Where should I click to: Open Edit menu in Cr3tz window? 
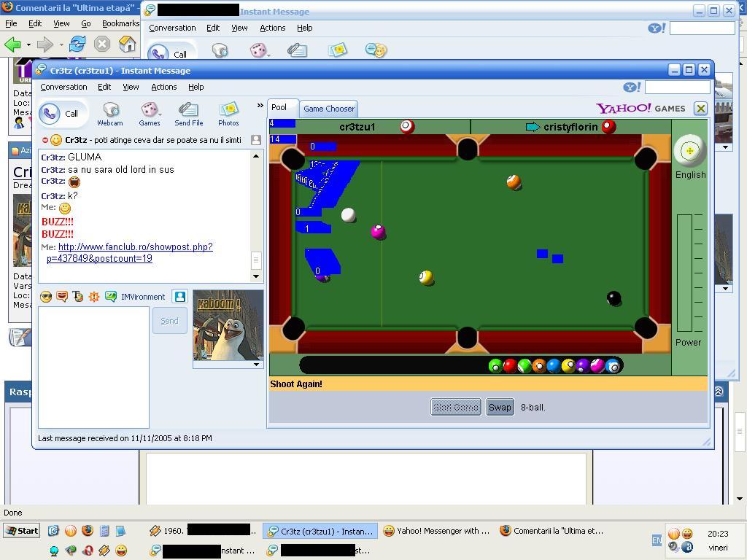(x=104, y=87)
